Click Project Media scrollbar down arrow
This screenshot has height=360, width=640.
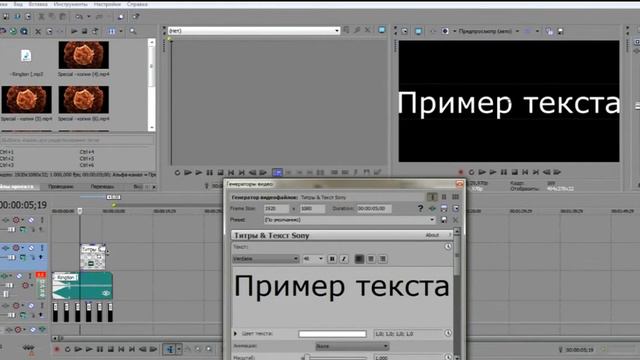tap(151, 127)
